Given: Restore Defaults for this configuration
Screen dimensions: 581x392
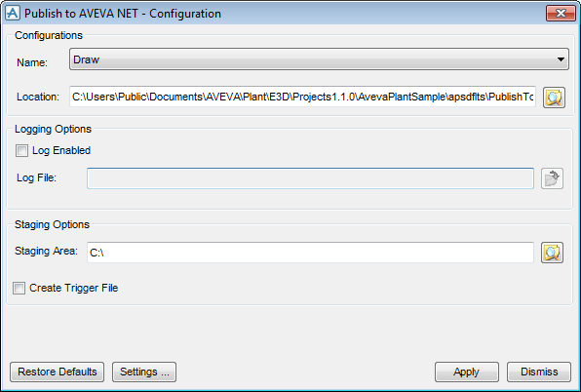Looking at the screenshot, I should tap(58, 372).
